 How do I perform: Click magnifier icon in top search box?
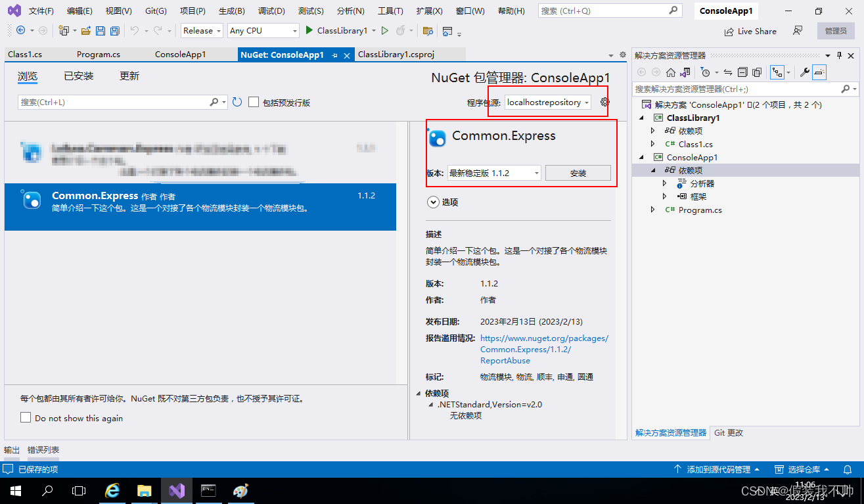click(673, 11)
